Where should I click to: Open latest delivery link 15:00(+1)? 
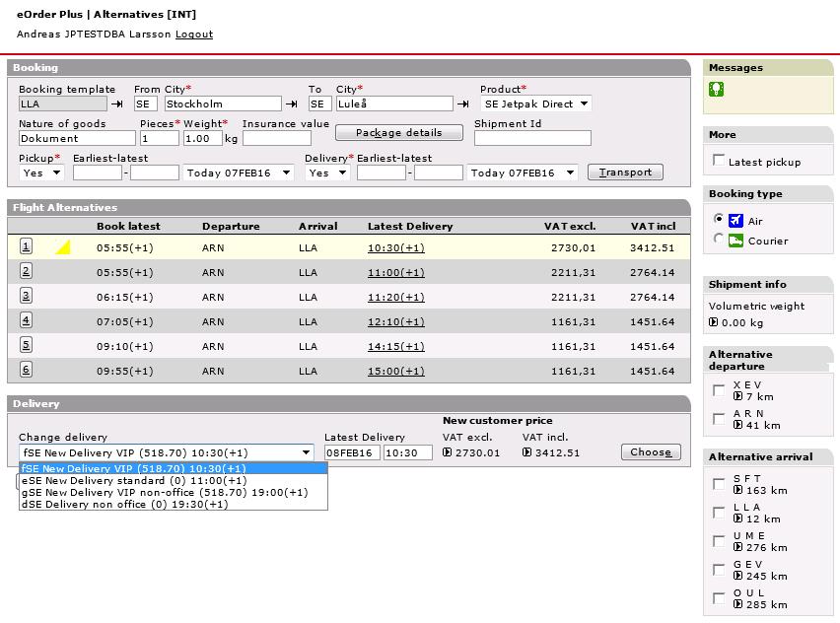pyautogui.click(x=396, y=372)
